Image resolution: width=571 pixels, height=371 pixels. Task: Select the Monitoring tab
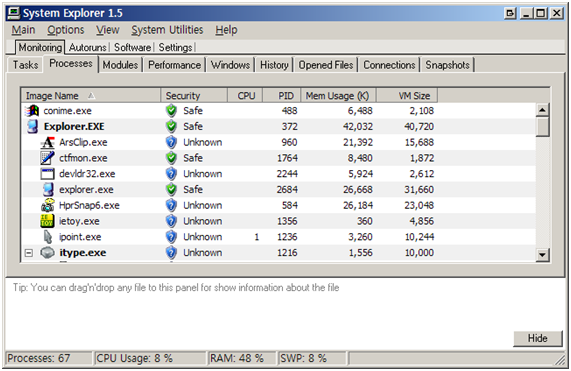click(x=40, y=47)
